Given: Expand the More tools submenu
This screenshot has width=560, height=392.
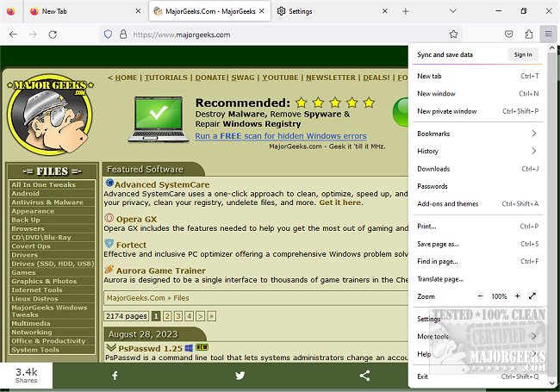Looking at the screenshot, I should 477,336.
